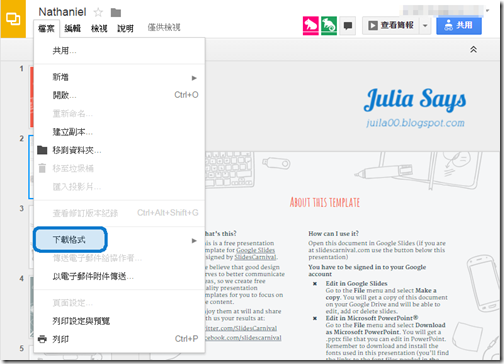Click the green animal collaborator avatar
The width and height of the screenshot is (504, 364).
pos(329,26)
